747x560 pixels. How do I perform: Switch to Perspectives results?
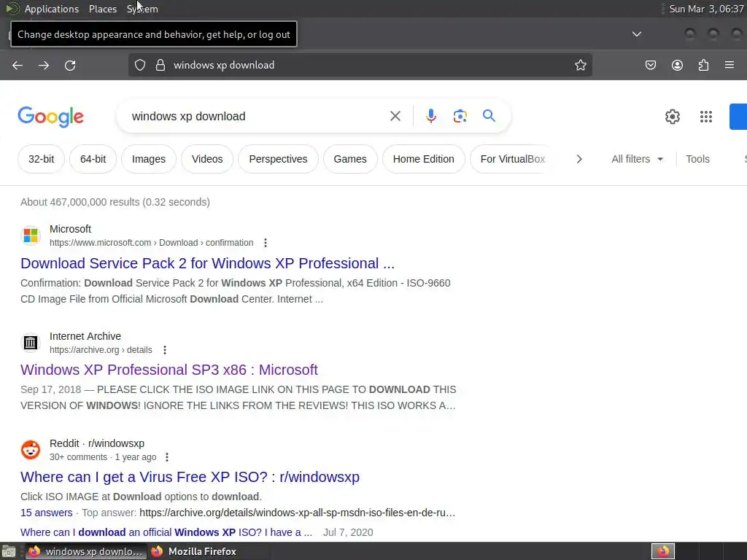pos(278,159)
